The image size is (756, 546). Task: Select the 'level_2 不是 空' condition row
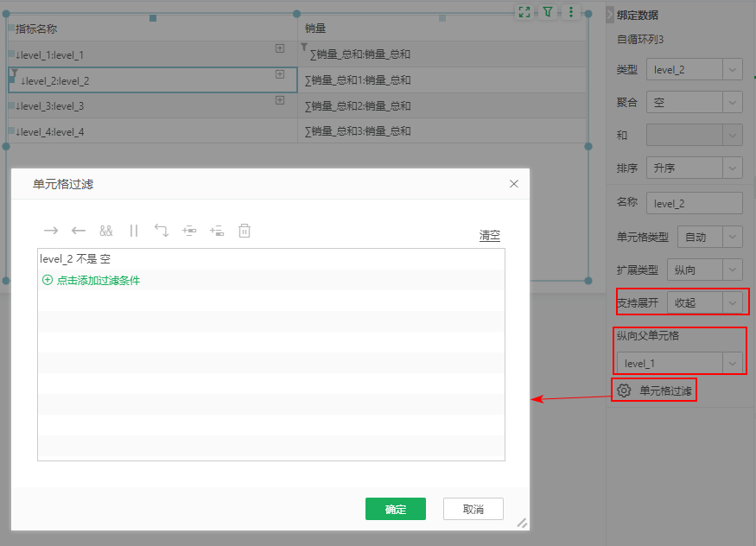pyautogui.click(x=271, y=259)
